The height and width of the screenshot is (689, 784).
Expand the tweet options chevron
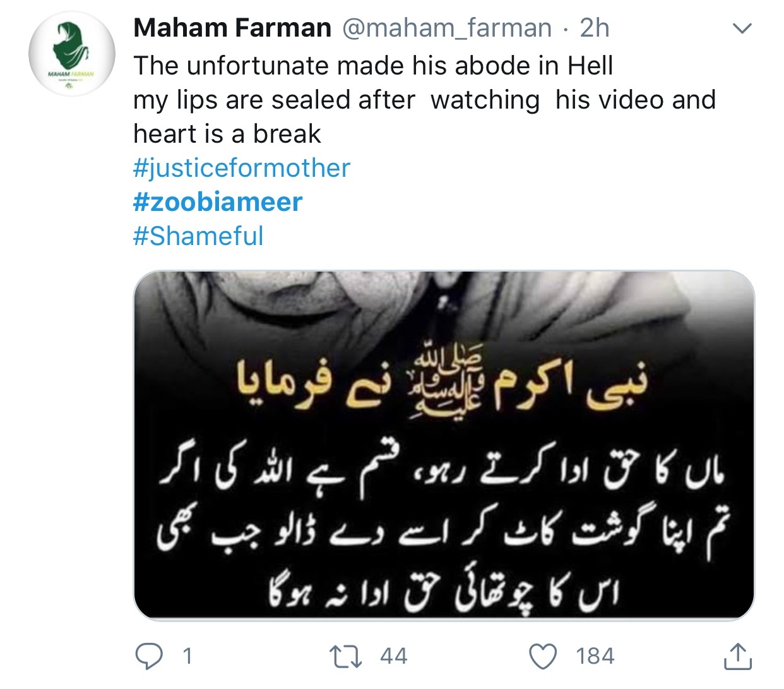[x=742, y=28]
